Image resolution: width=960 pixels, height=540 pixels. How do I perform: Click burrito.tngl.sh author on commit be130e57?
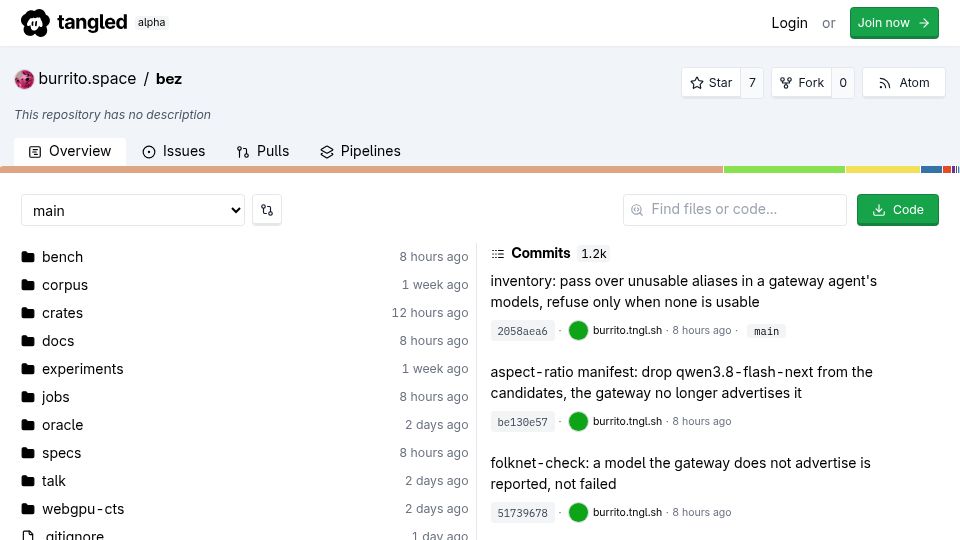[628, 421]
